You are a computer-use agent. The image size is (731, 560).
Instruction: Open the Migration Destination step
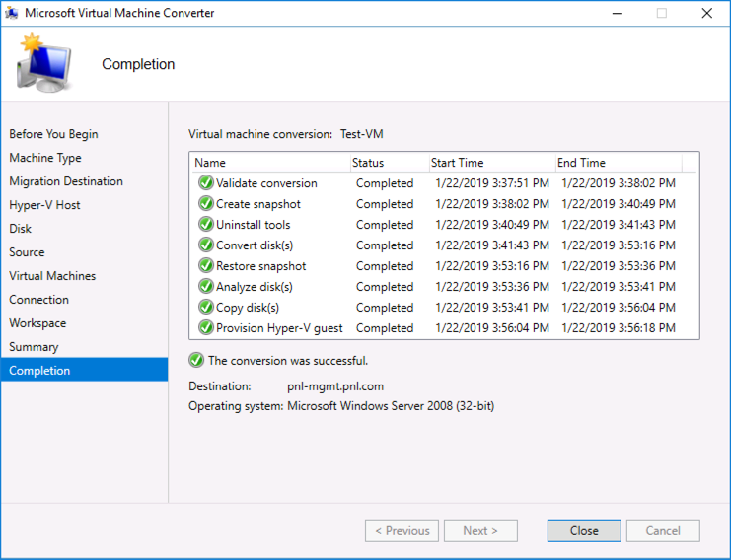(x=66, y=181)
